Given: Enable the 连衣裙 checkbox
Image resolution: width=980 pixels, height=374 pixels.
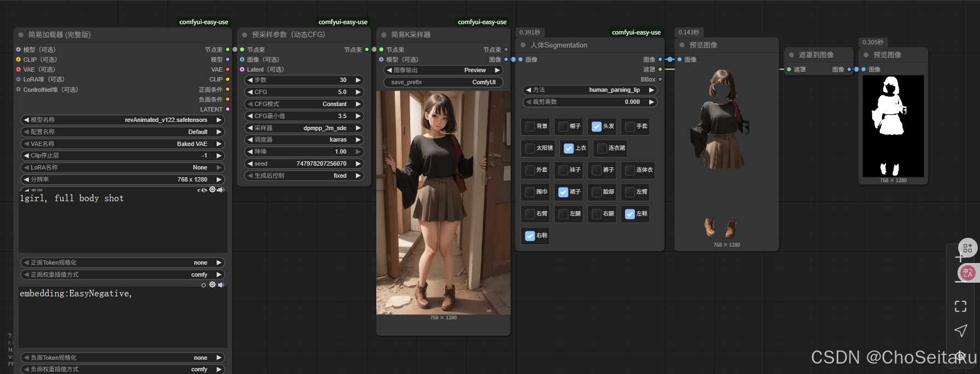Looking at the screenshot, I should pyautogui.click(x=602, y=148).
